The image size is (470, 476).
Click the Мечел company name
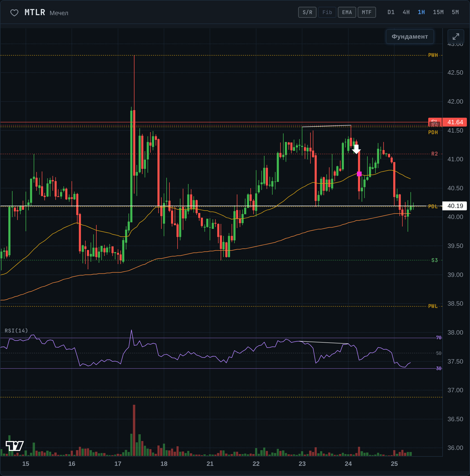tap(59, 13)
